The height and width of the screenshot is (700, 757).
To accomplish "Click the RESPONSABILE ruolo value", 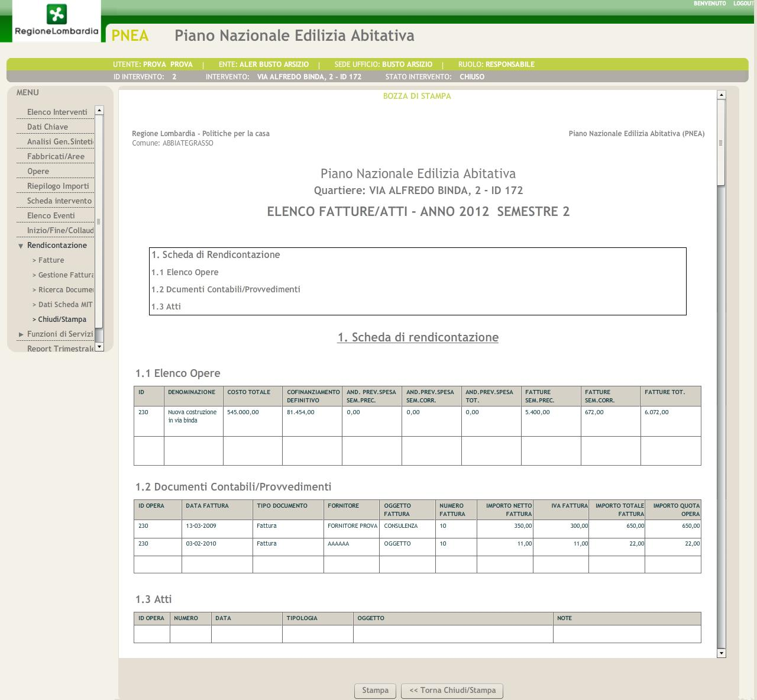I will (x=510, y=64).
